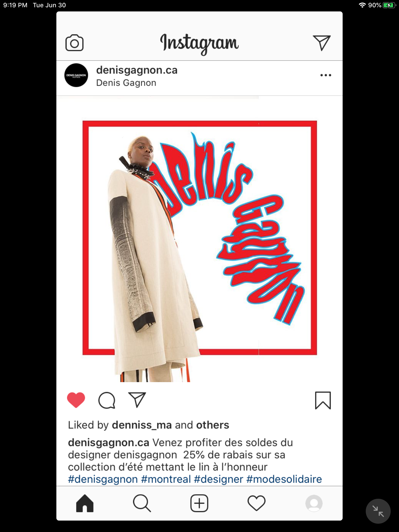The height and width of the screenshot is (532, 399).
Task: Open Search tab magnifier icon
Action: [142, 503]
